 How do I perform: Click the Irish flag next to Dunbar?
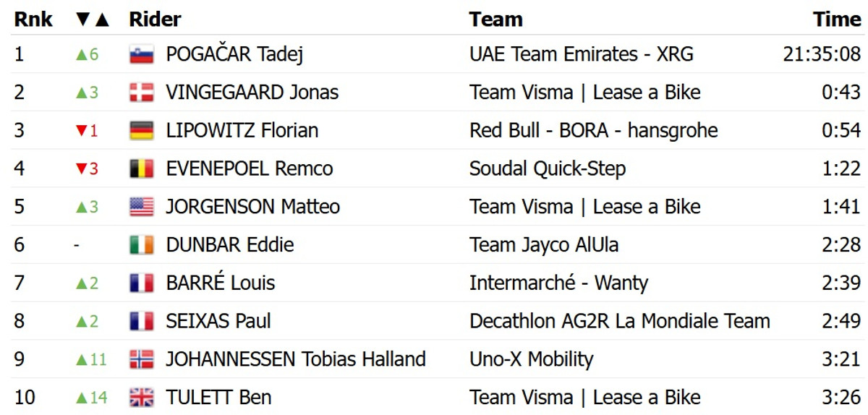[142, 245]
